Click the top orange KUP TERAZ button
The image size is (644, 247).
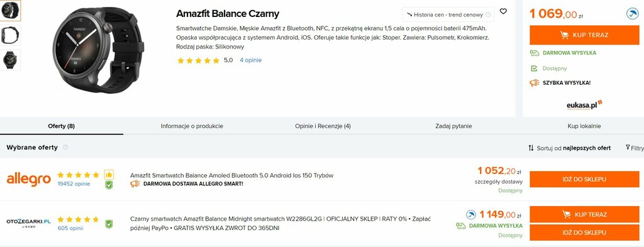(584, 35)
